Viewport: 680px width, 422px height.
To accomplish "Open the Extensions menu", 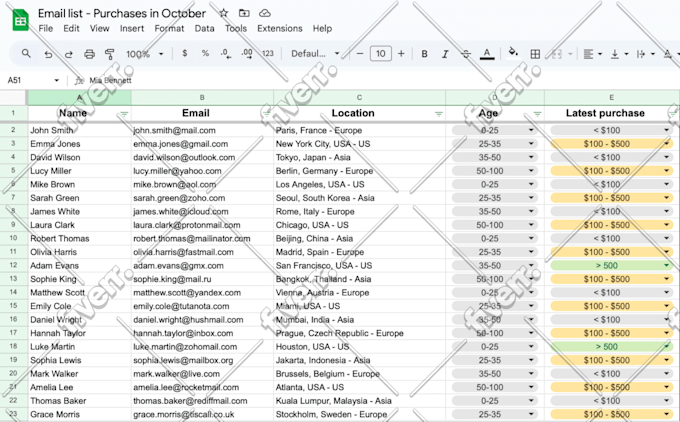I will coord(280,29).
